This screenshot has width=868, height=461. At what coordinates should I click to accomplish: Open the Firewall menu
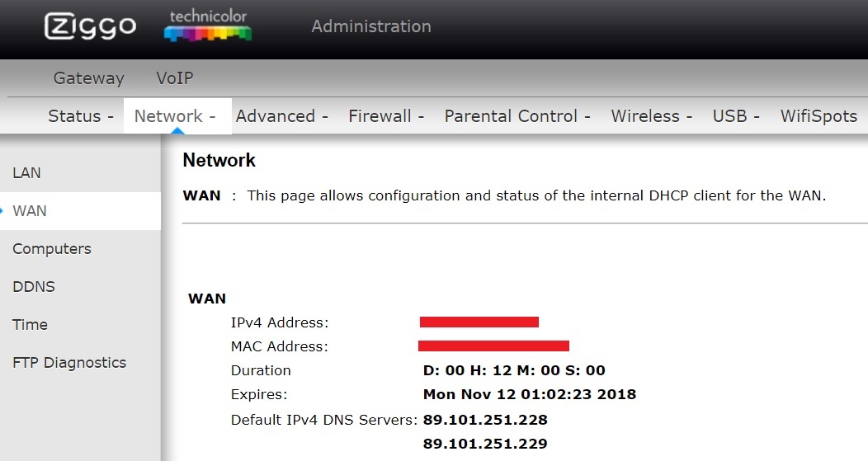pos(385,116)
